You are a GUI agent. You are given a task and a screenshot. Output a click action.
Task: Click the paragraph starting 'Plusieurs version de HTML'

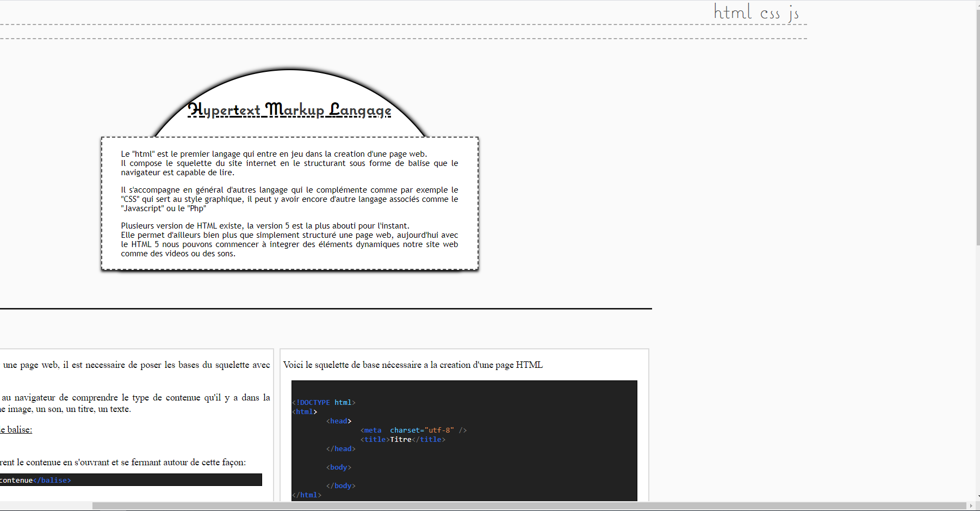289,239
